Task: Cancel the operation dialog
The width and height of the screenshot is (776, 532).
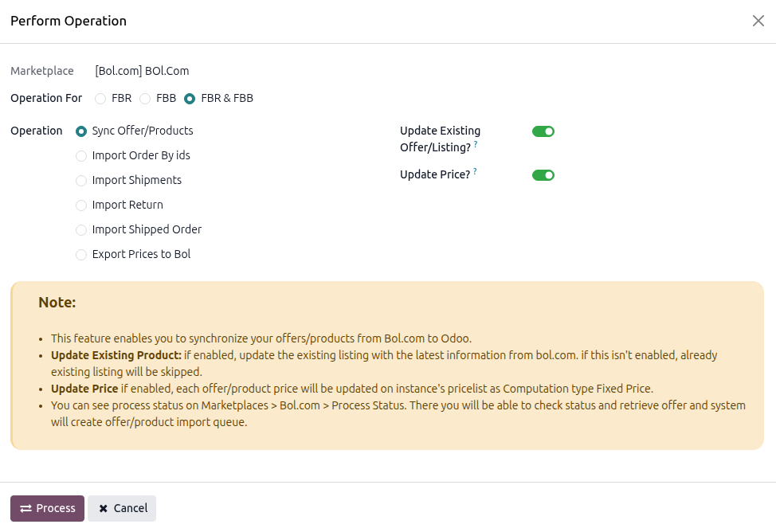Action: 122,508
